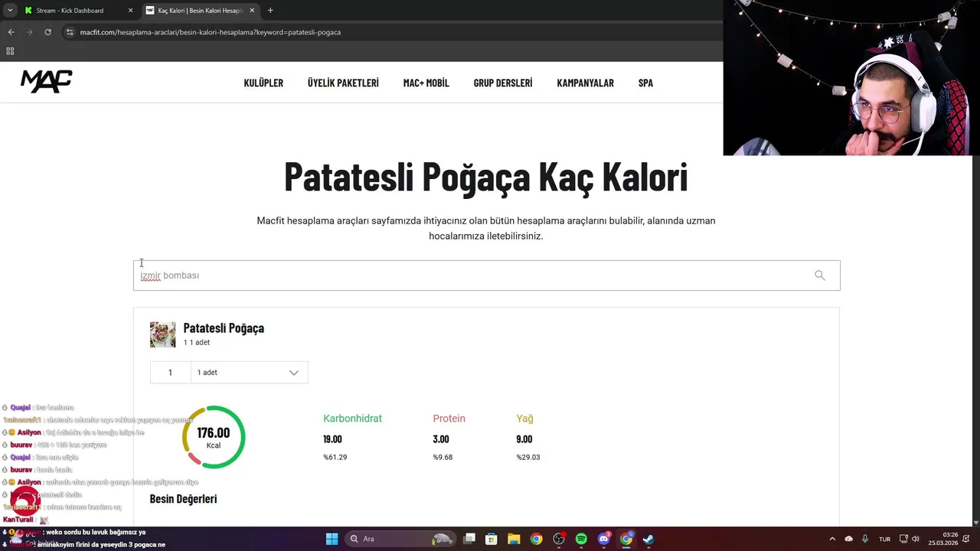Open the KAMPANYALAR menu item
The image size is (980, 551).
pos(585,83)
